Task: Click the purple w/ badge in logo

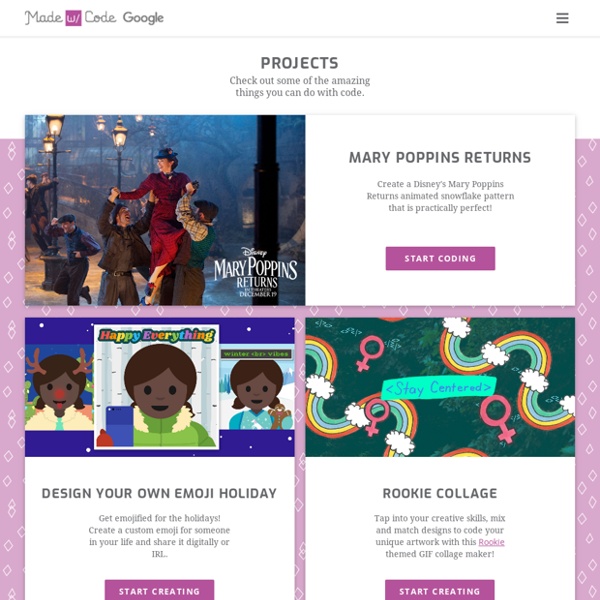Action: [73, 18]
